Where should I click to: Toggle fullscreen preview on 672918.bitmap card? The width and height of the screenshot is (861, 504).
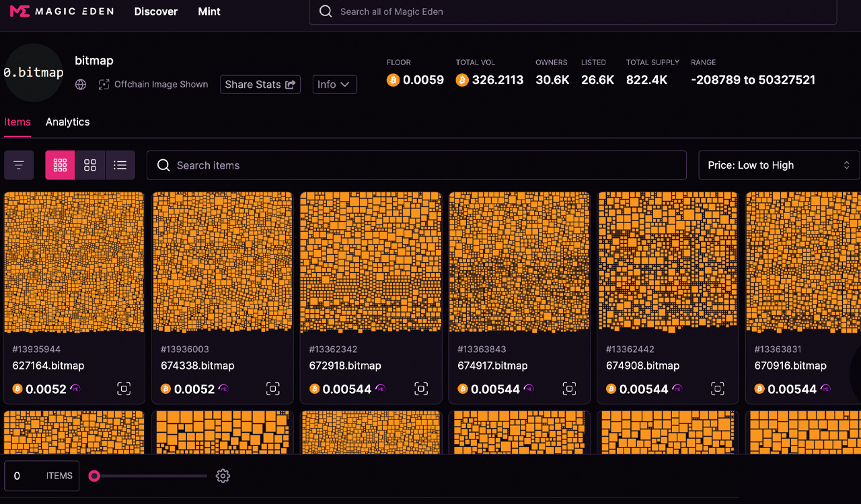coord(420,388)
